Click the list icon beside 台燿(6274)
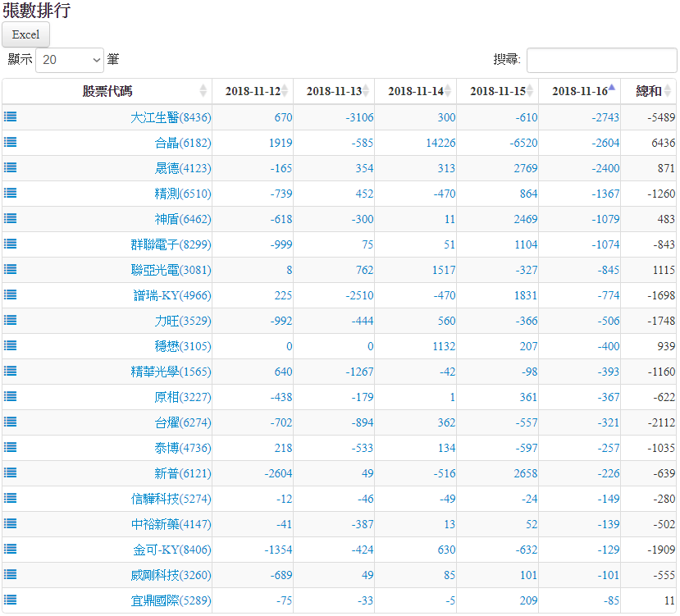This screenshot has width=680, height=616. (x=10, y=422)
